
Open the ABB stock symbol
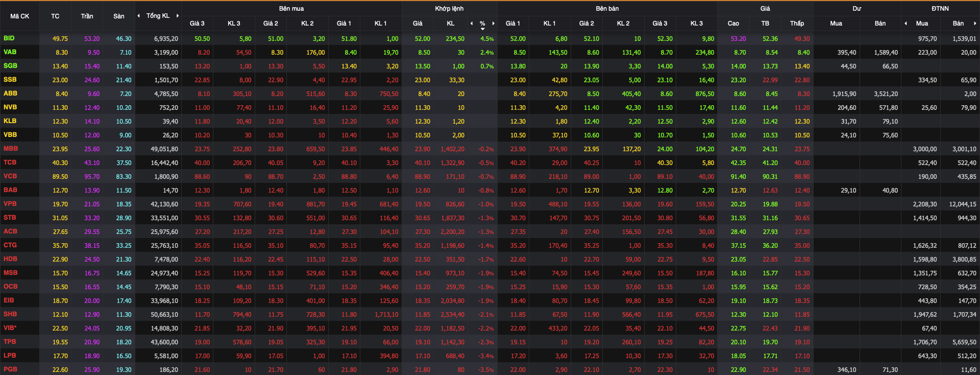point(10,93)
